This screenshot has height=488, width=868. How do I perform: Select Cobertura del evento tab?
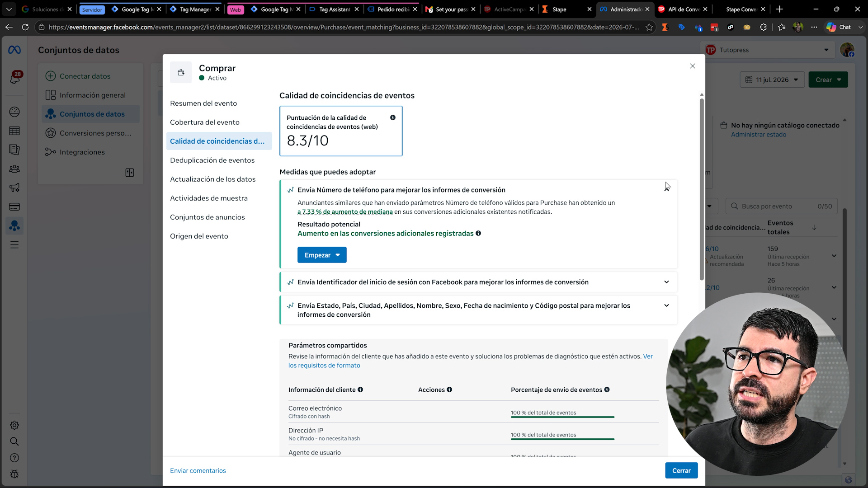(205, 122)
